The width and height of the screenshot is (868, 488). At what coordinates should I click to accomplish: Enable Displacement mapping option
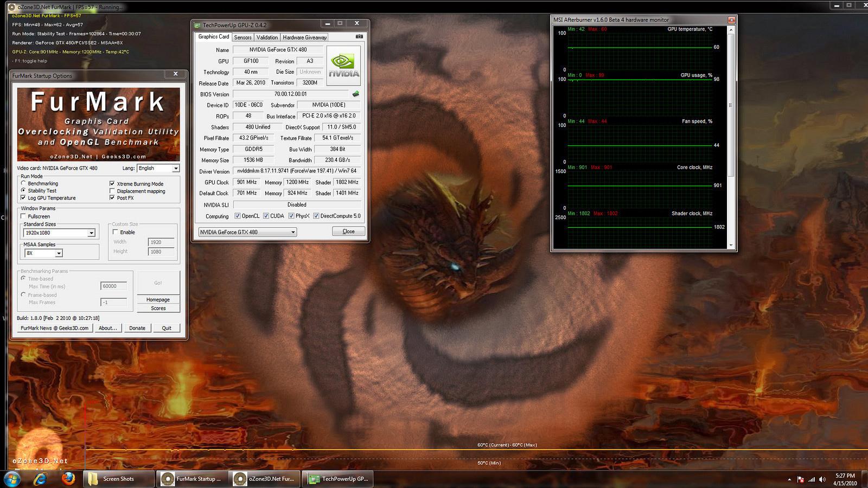[x=112, y=191]
